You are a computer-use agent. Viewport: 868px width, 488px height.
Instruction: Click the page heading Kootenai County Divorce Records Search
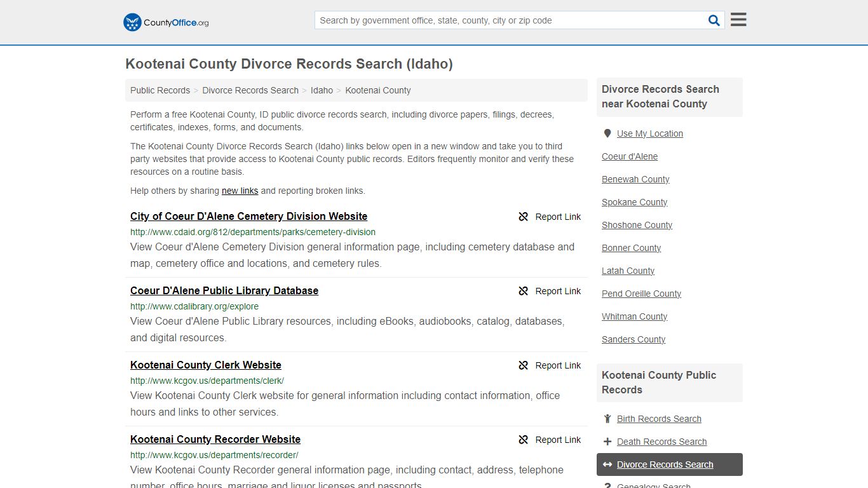tap(289, 64)
